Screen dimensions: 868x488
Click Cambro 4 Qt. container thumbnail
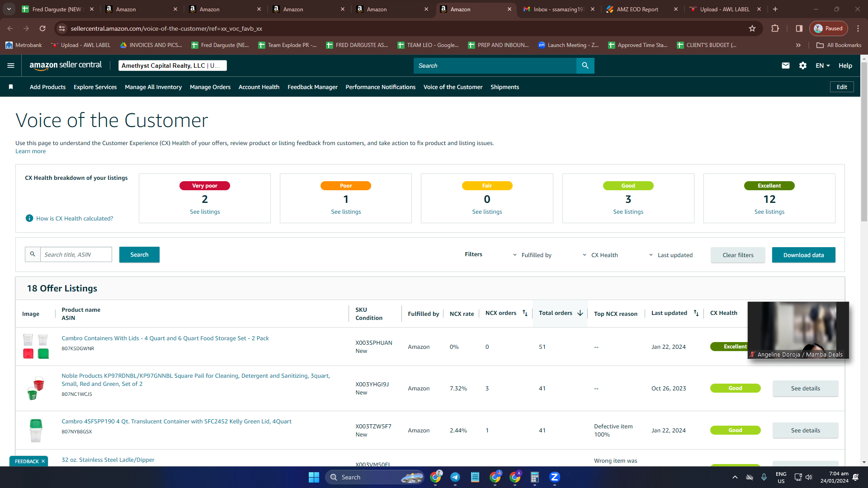pos(36,430)
